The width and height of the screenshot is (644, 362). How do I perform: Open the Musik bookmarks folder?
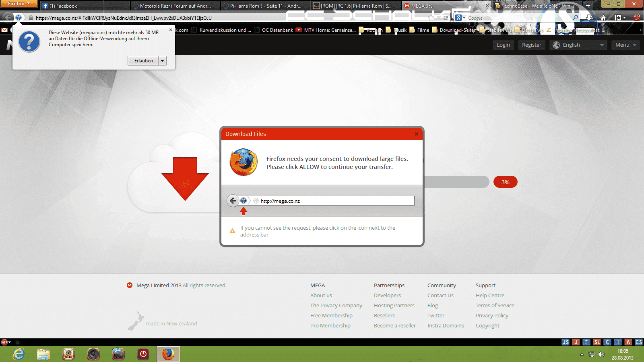coord(396,30)
